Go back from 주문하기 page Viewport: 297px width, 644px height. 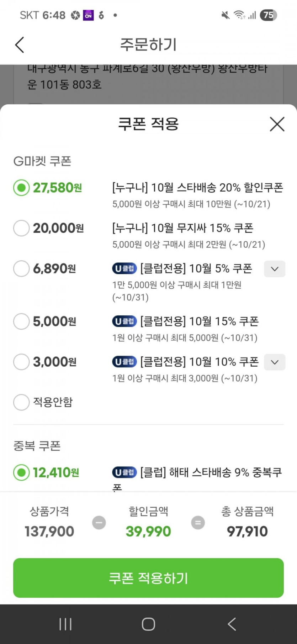[x=20, y=45]
